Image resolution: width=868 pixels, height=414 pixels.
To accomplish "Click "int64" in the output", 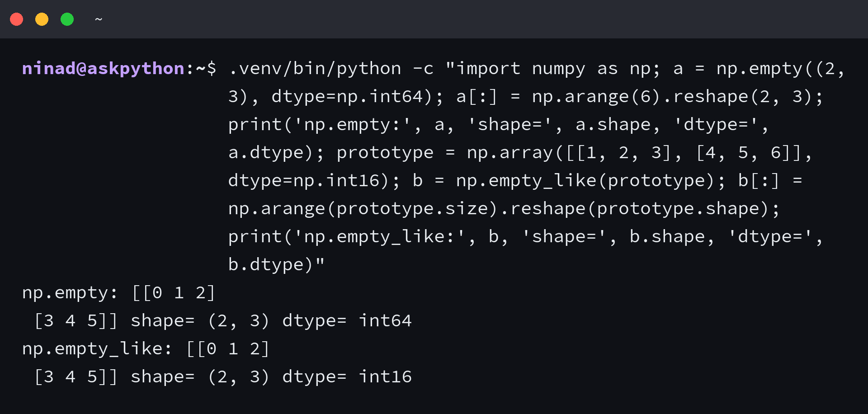I will click(x=385, y=321).
